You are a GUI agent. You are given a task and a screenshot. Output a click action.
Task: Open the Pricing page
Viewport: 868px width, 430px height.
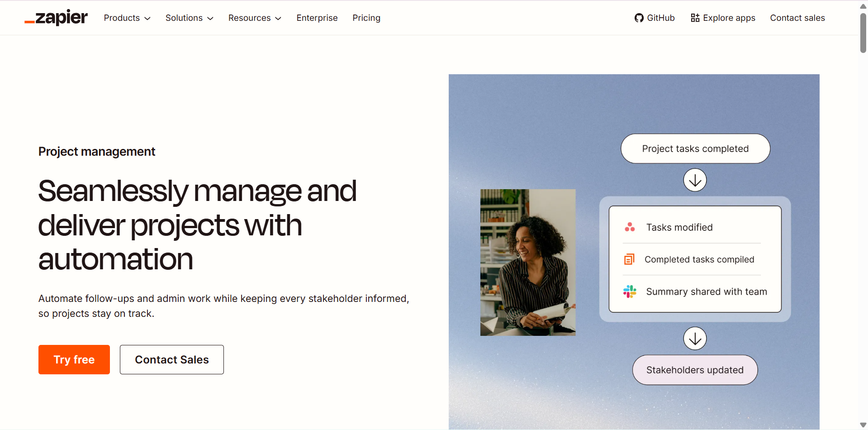366,18
